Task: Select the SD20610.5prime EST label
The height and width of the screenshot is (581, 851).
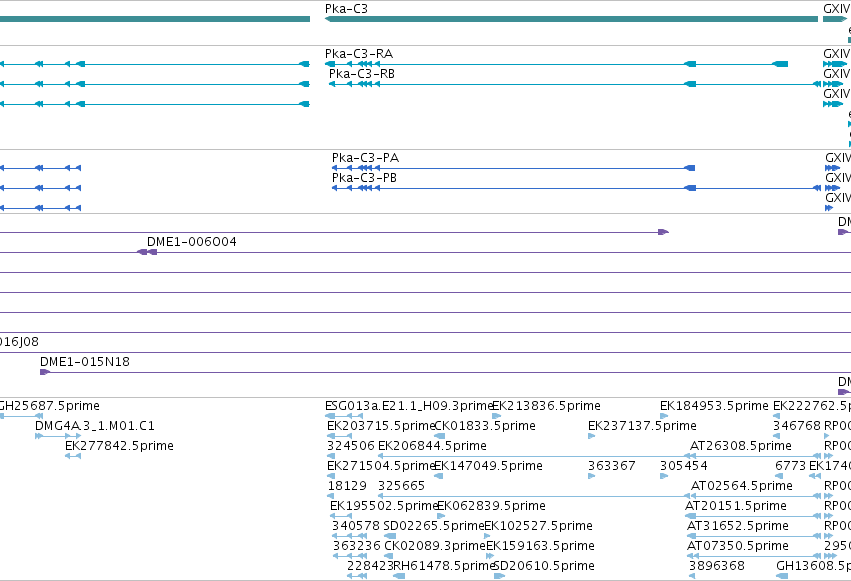Action: (544, 566)
